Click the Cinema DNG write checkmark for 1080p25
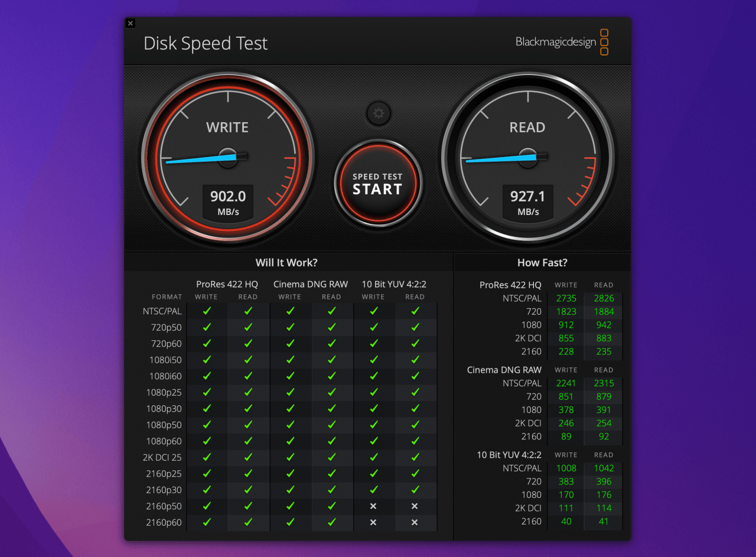Viewport: 756px width, 557px height. point(290,392)
